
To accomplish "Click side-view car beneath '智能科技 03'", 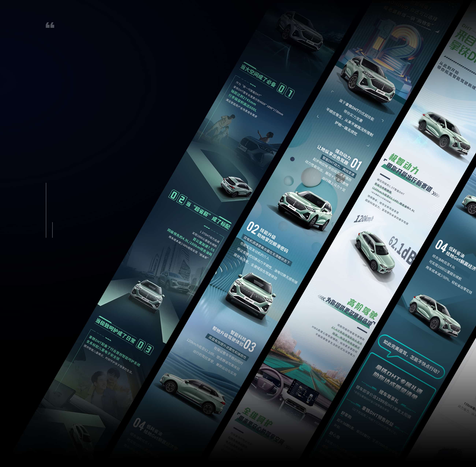I will tap(193, 394).
